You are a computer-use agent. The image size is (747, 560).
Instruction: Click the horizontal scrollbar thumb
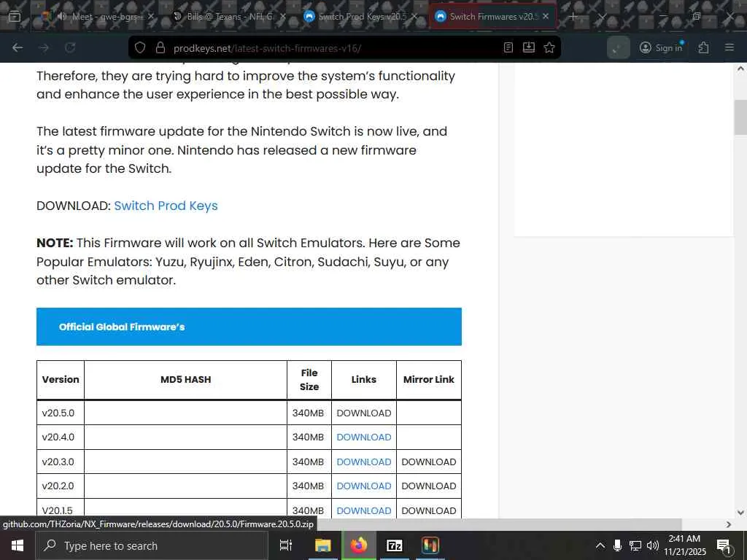(x=498, y=524)
